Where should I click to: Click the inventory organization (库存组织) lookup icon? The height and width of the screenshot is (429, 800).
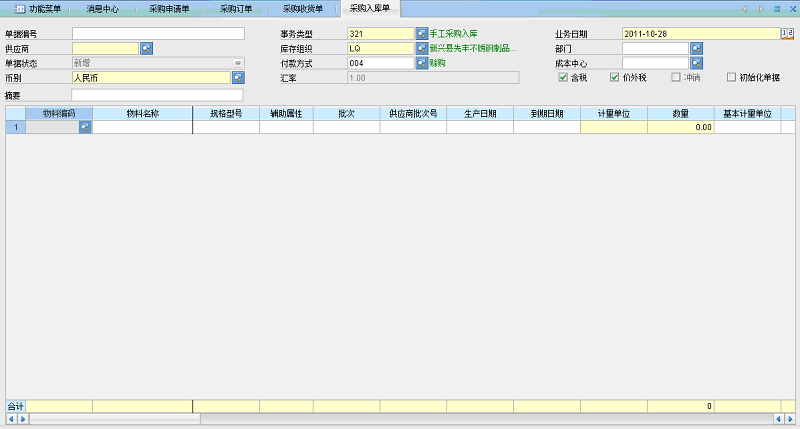point(421,48)
